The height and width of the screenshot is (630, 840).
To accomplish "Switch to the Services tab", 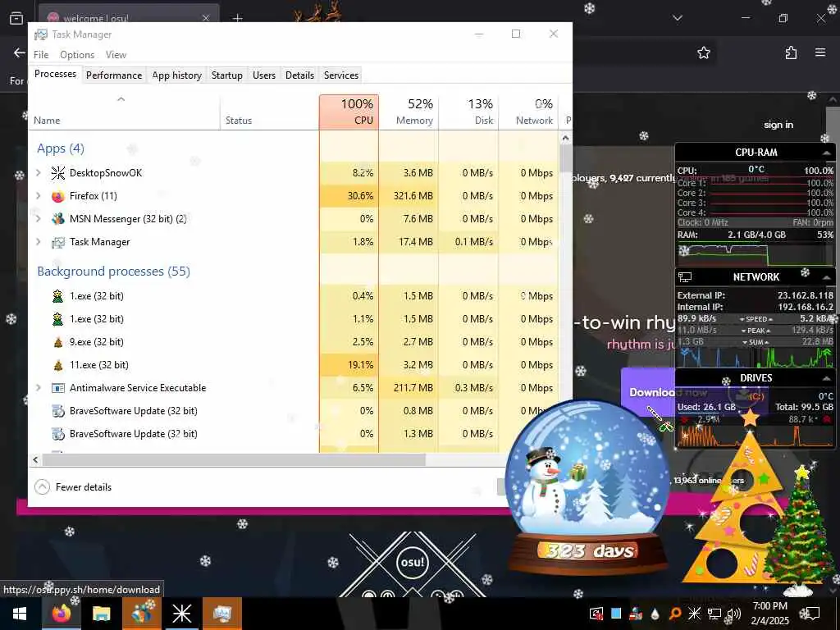I will pos(341,75).
